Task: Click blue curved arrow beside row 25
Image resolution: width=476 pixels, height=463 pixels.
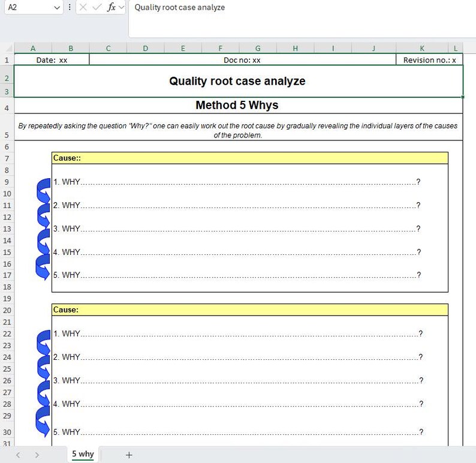Action: click(x=43, y=368)
